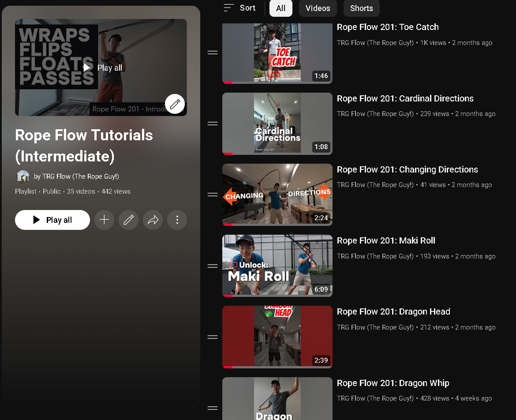Click the plus icon to add videos
The width and height of the screenshot is (516, 420).
[104, 220]
